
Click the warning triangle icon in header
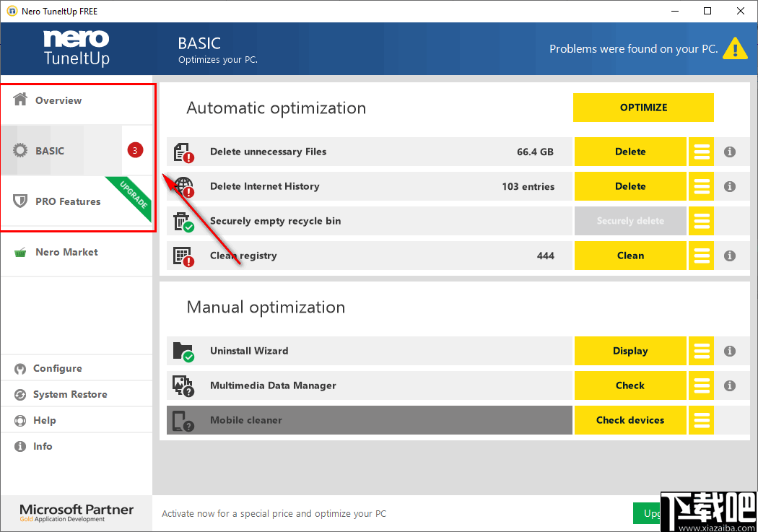(736, 48)
